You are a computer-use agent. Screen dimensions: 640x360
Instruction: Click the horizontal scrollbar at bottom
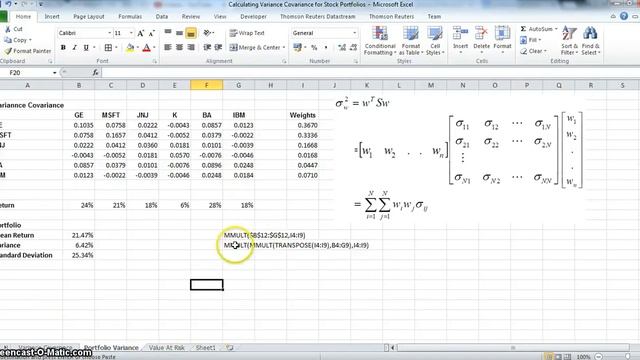pyautogui.click(x=514, y=348)
